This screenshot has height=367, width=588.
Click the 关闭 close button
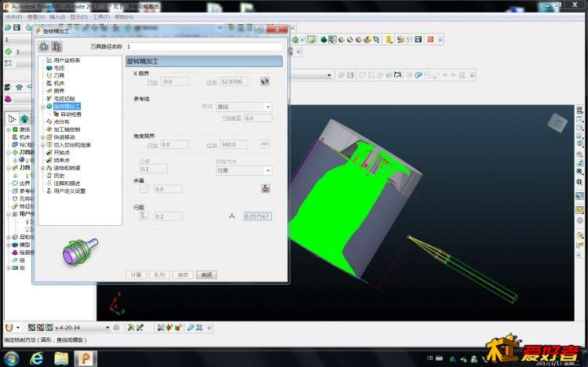[206, 275]
